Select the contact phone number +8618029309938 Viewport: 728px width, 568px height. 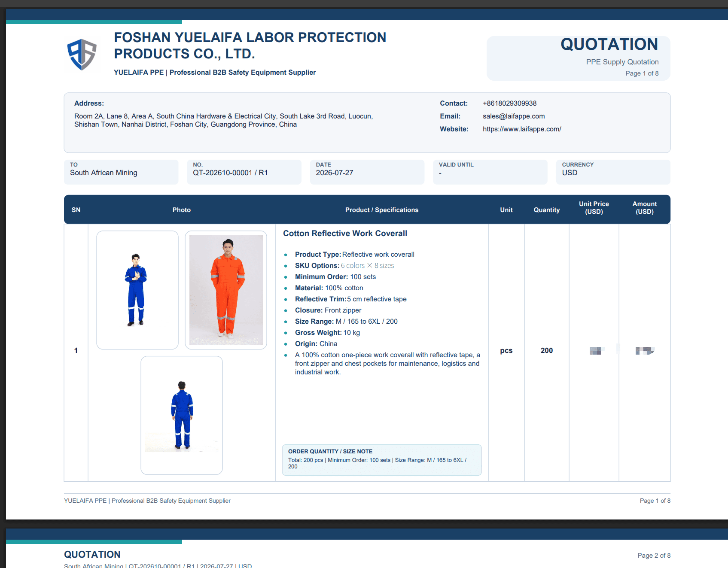pos(509,103)
